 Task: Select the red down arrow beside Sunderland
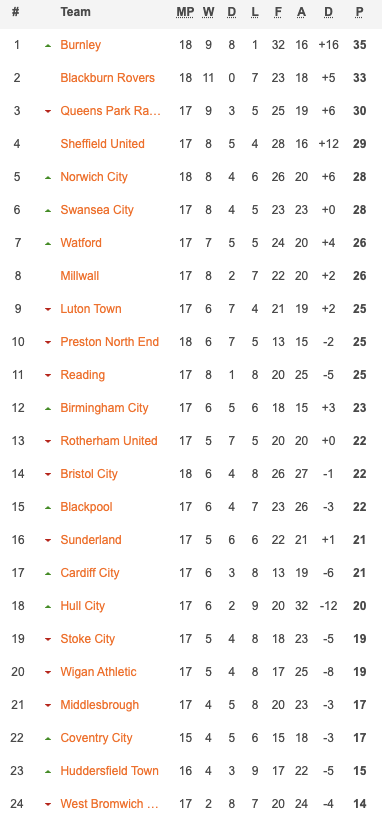tap(48, 540)
